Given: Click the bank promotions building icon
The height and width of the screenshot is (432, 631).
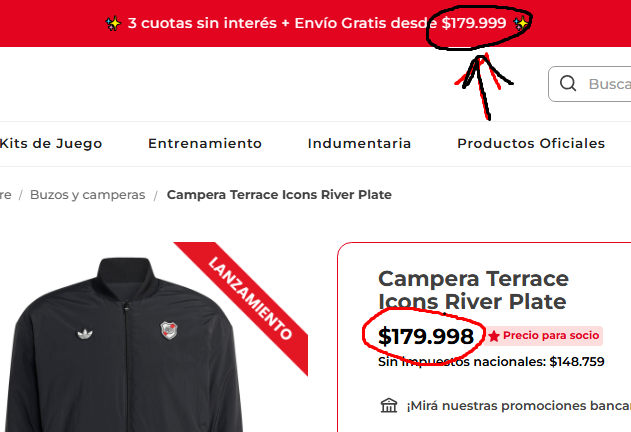Looking at the screenshot, I should [x=389, y=405].
